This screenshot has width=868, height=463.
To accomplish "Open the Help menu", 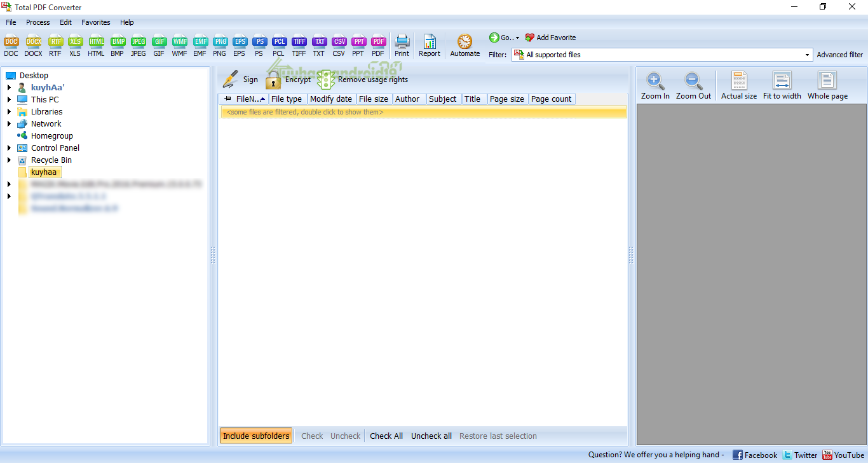I will click(x=127, y=22).
